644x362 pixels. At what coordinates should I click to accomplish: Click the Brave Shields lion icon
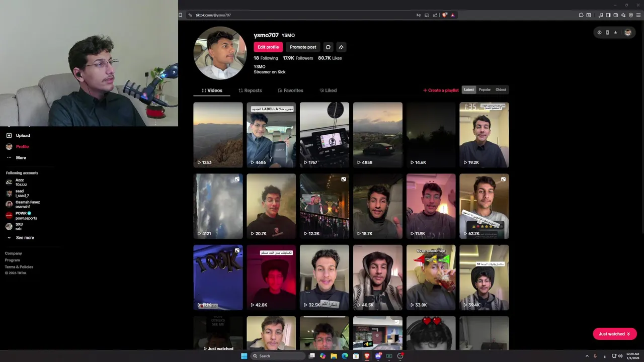tap(444, 15)
